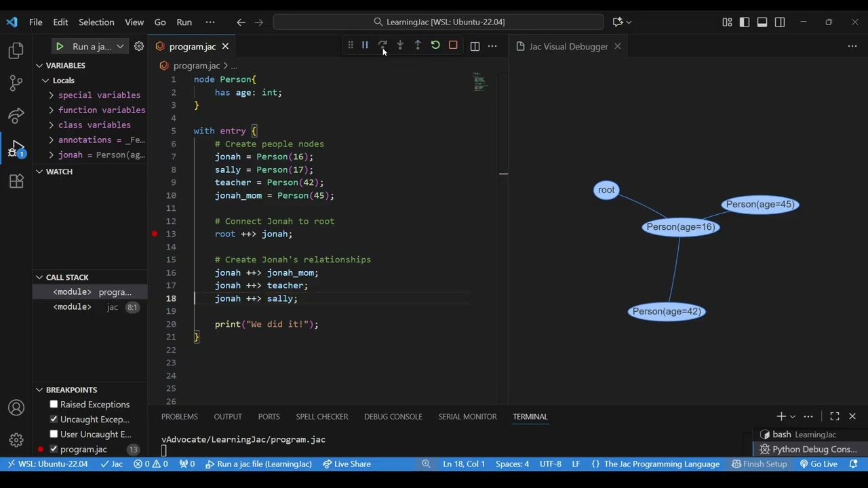This screenshot has width=868, height=488.
Task: Open the Explorer view in activity bar
Action: coord(16,51)
